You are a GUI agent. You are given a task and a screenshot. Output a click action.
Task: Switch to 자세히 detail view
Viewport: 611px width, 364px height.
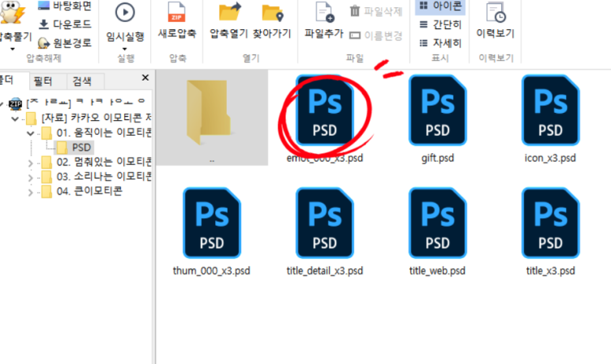coord(440,43)
